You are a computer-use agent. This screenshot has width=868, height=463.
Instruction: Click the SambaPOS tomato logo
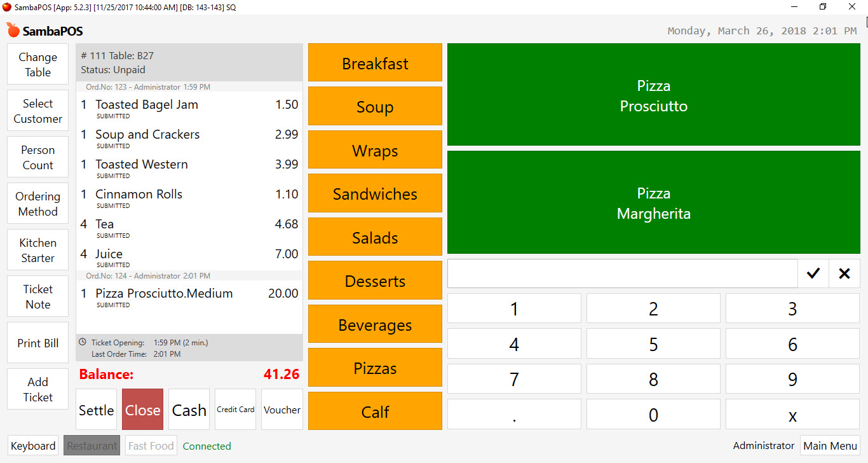coord(13,30)
